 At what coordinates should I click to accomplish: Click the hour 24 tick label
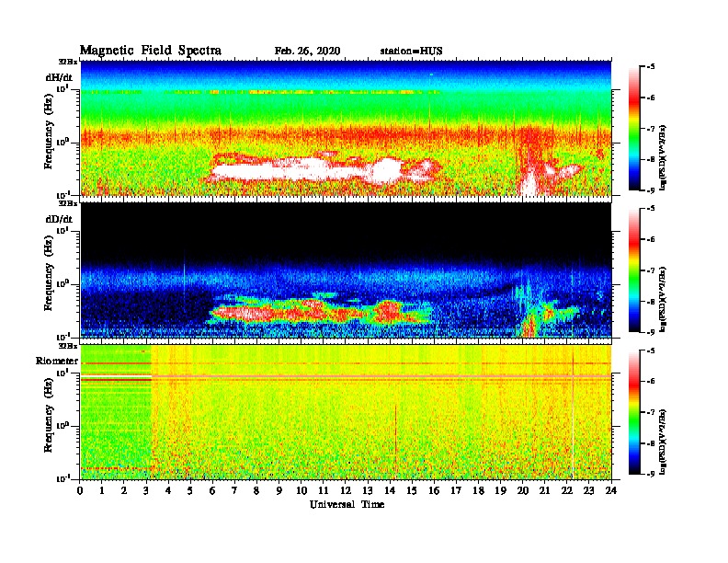coord(611,490)
